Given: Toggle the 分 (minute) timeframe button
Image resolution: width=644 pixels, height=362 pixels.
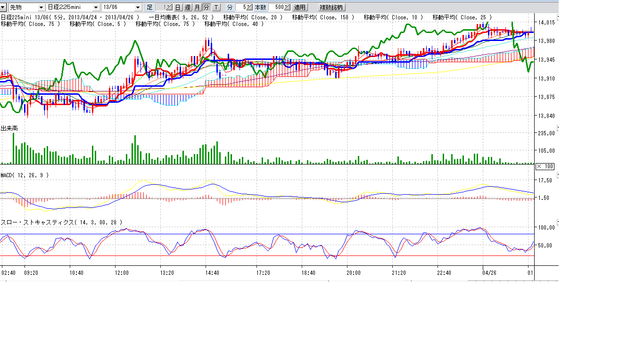Looking at the screenshot, I should (x=206, y=8).
